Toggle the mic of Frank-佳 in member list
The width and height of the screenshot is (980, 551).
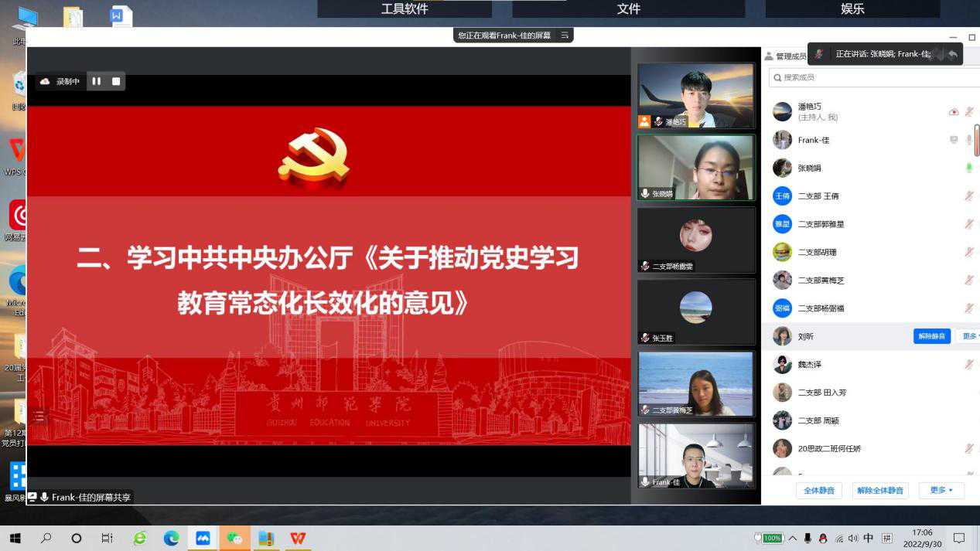pyautogui.click(x=968, y=140)
